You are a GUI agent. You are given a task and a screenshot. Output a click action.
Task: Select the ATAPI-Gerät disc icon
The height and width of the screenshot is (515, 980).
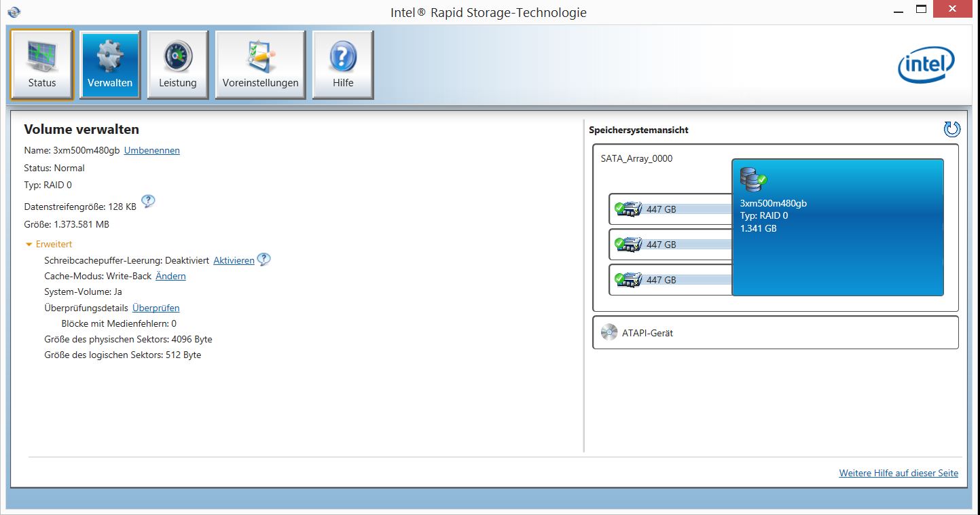point(609,333)
